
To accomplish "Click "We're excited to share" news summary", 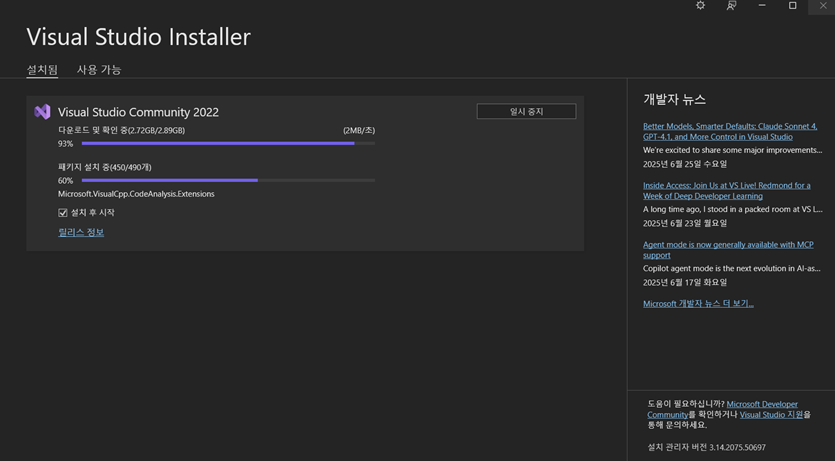I will click(x=732, y=150).
